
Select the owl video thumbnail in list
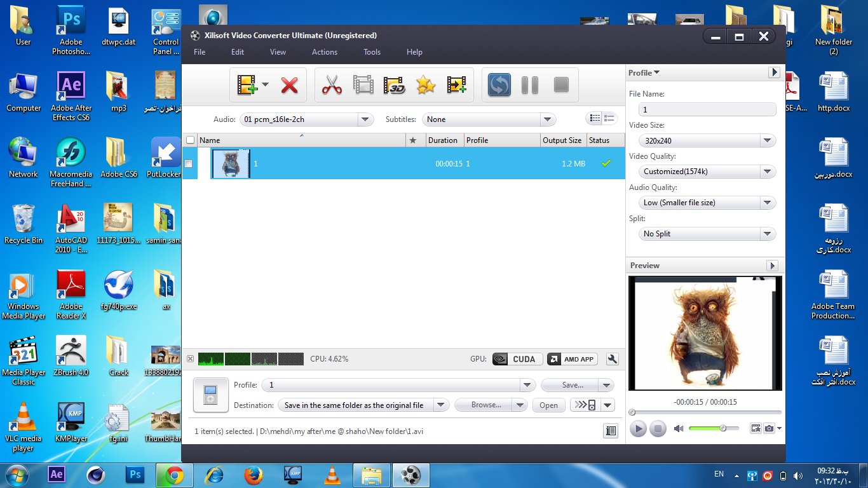click(x=231, y=163)
